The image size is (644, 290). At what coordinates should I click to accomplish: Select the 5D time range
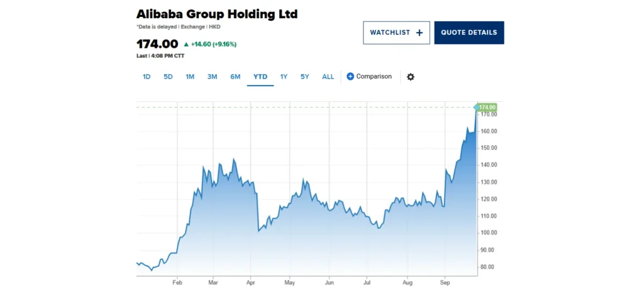(x=168, y=77)
